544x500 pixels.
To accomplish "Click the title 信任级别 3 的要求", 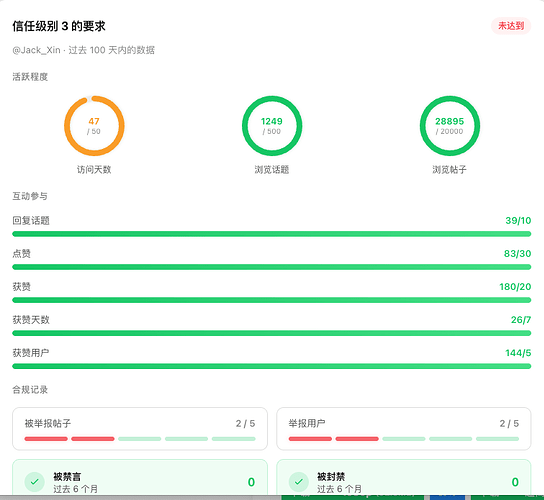I will pos(59,26).
